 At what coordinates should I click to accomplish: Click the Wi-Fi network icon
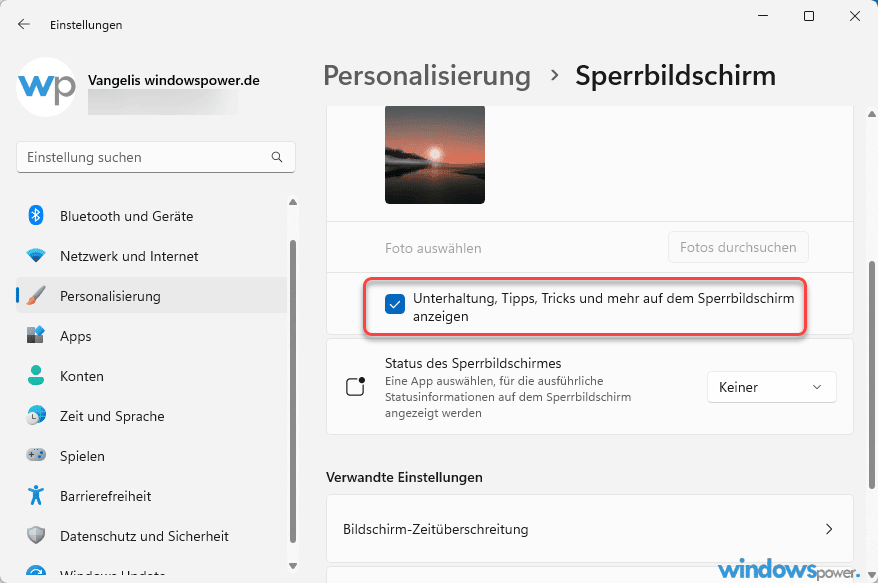coord(36,255)
